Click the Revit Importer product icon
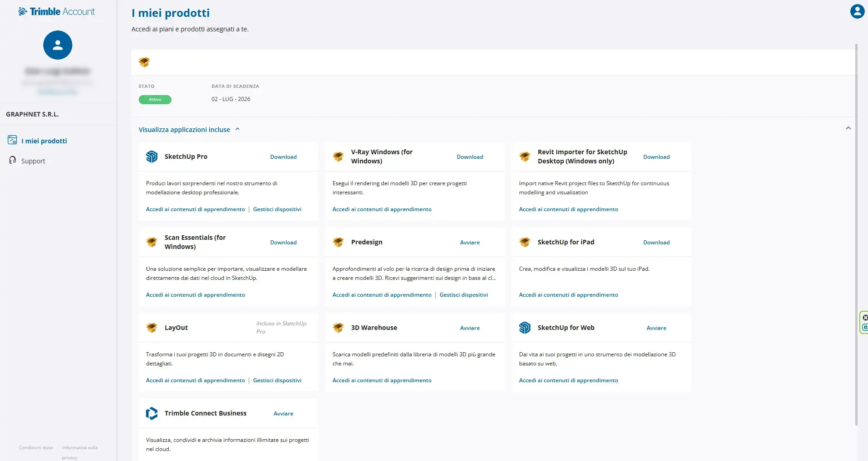This screenshot has width=868, height=461. click(525, 157)
